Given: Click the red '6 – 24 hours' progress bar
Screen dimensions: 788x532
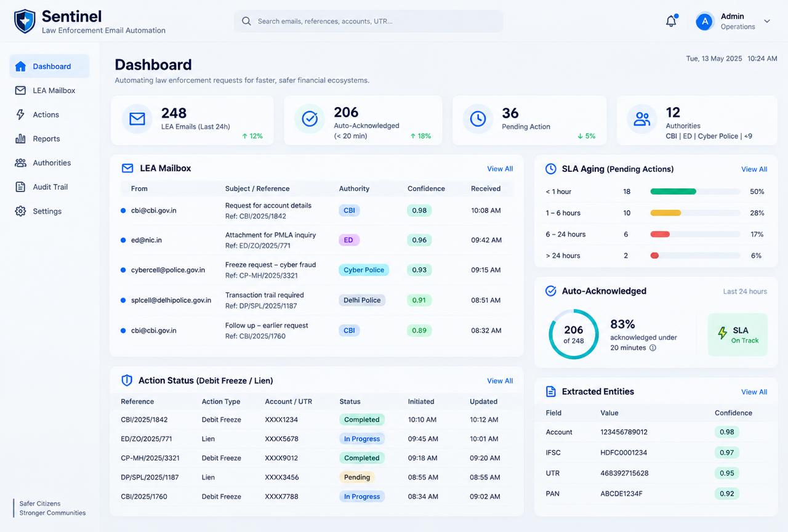Looking at the screenshot, I should tap(660, 235).
